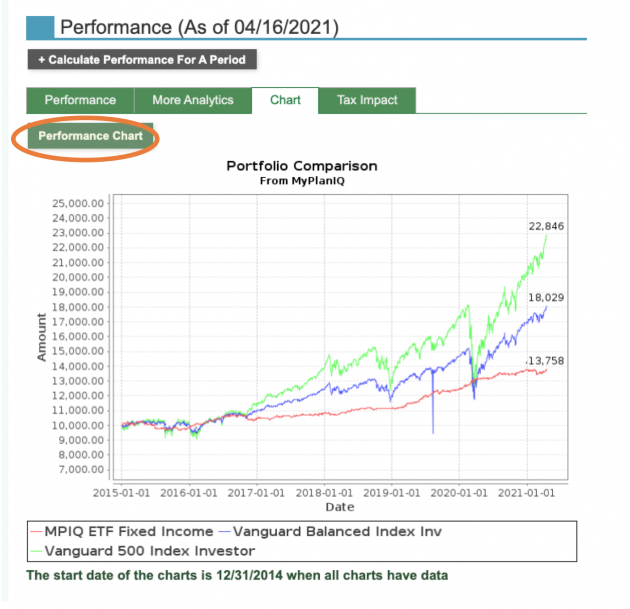Click the 13,758 end value label

[546, 361]
